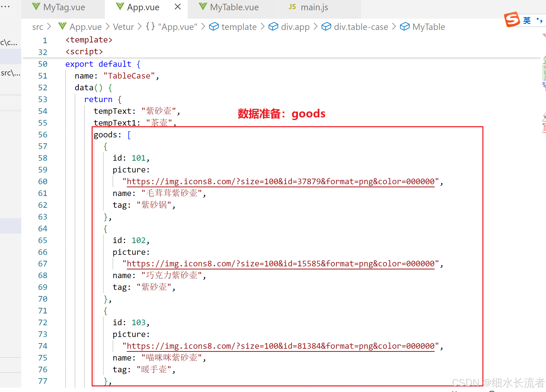This screenshot has width=546, height=392.
Task: Click the JS icon on the main.js tab
Action: [x=292, y=7]
